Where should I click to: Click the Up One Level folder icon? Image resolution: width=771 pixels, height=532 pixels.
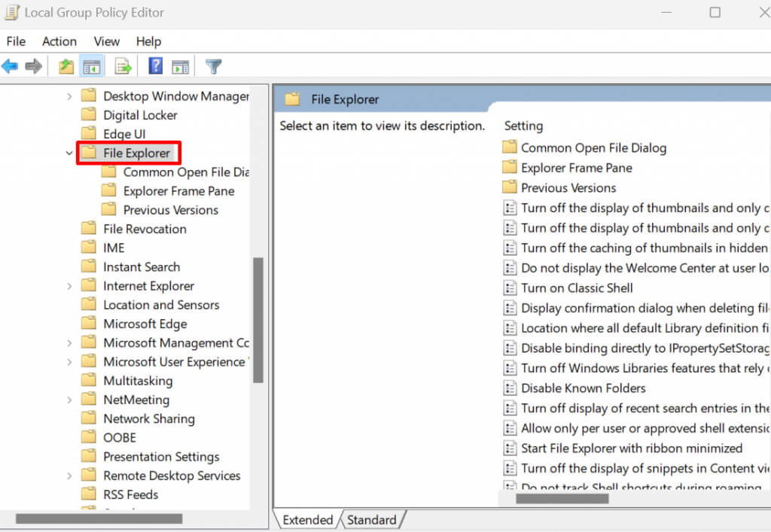click(x=66, y=67)
